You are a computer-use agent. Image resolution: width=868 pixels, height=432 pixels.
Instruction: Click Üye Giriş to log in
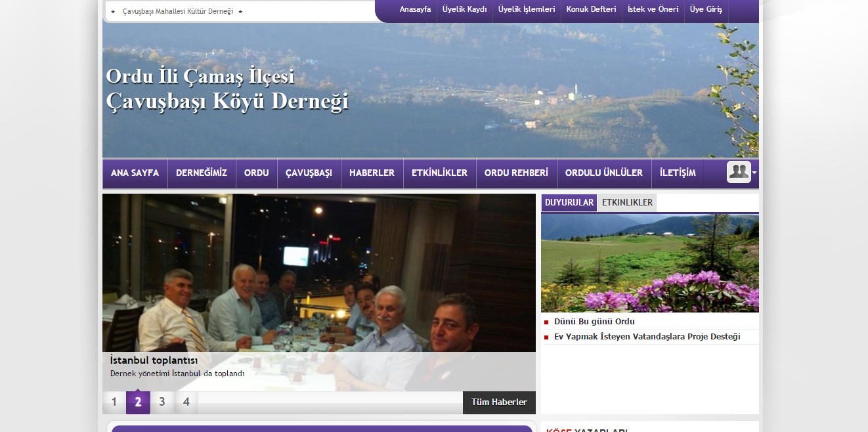coord(706,9)
